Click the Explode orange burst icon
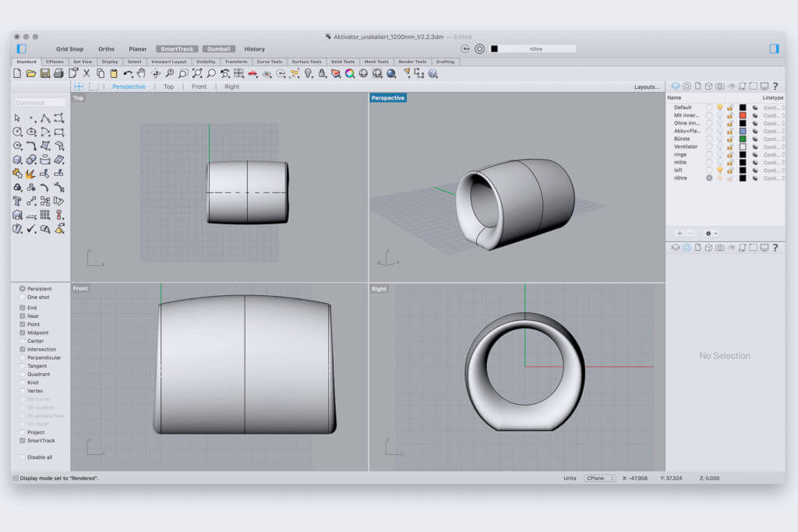The height and width of the screenshot is (532, 798). tap(31, 174)
